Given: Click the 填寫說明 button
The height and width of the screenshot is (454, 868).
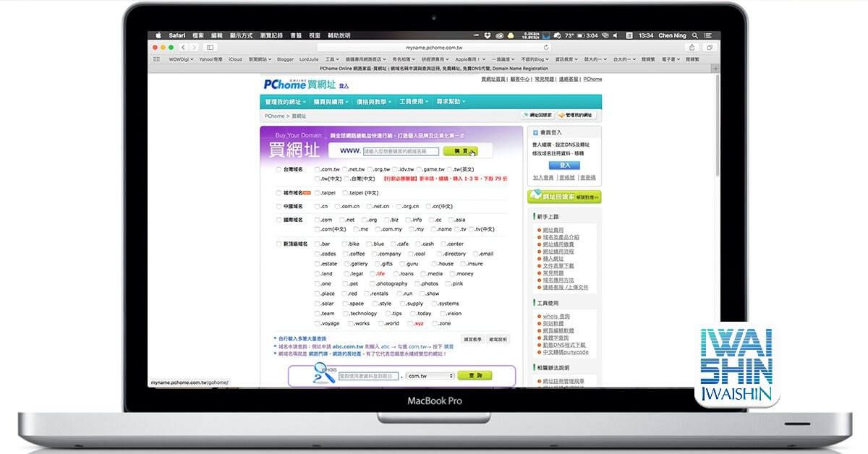Looking at the screenshot, I should coord(498,339).
